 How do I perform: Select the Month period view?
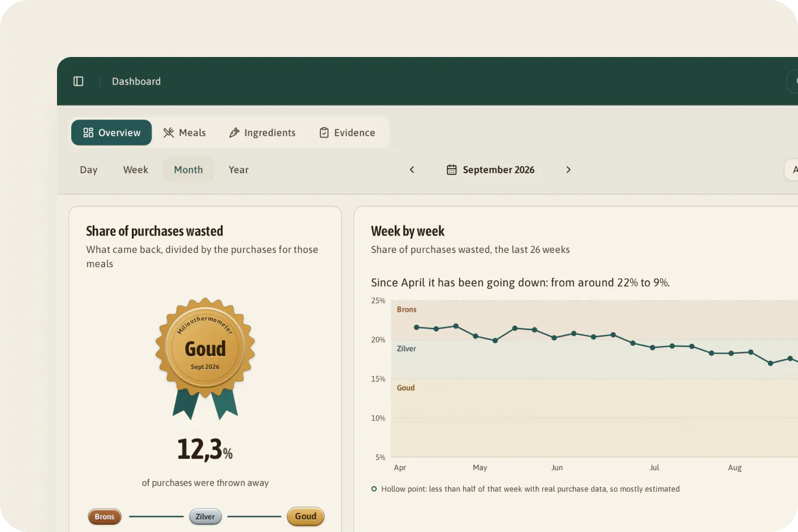tap(188, 170)
